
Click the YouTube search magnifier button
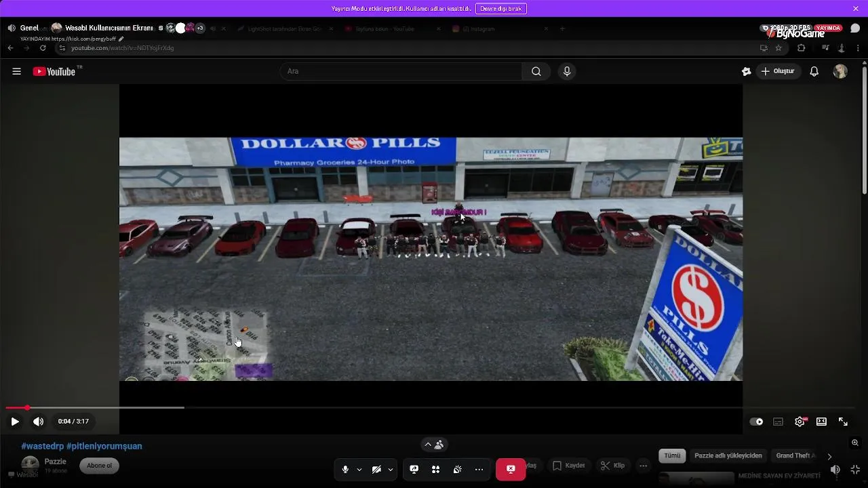536,71
